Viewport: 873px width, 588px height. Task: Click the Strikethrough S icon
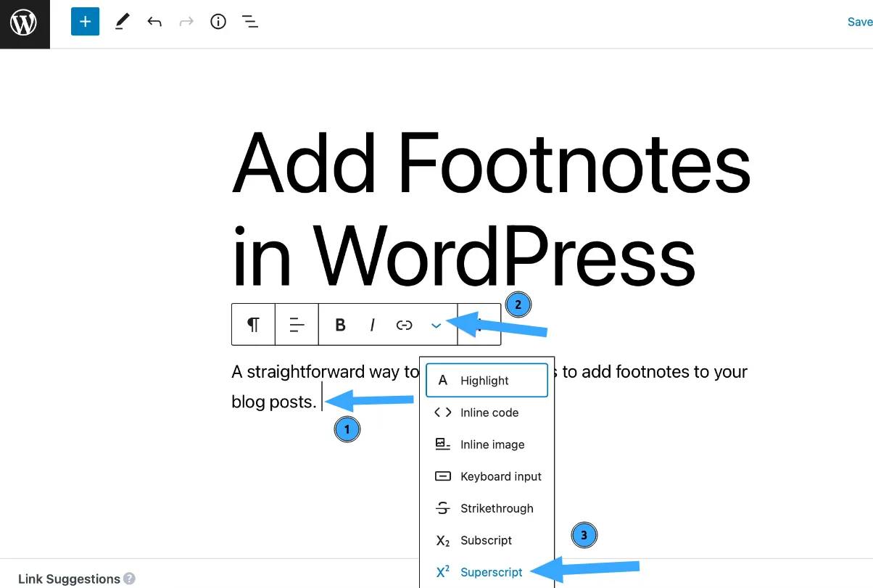443,508
